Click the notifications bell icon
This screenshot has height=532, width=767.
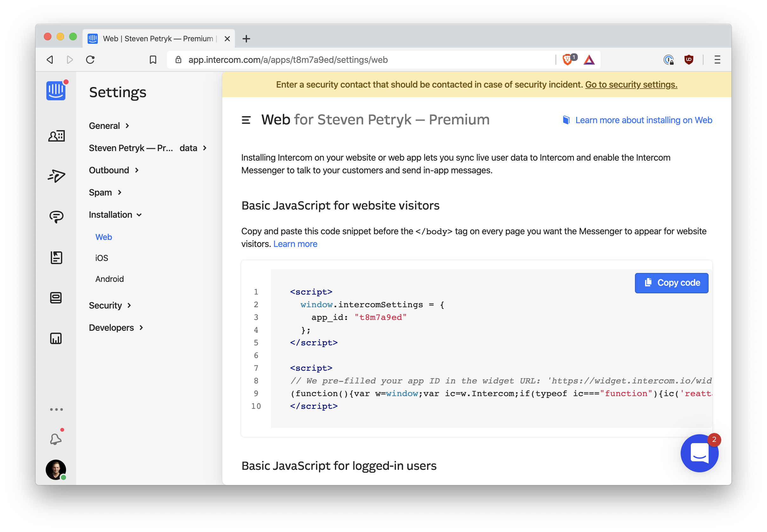55,439
